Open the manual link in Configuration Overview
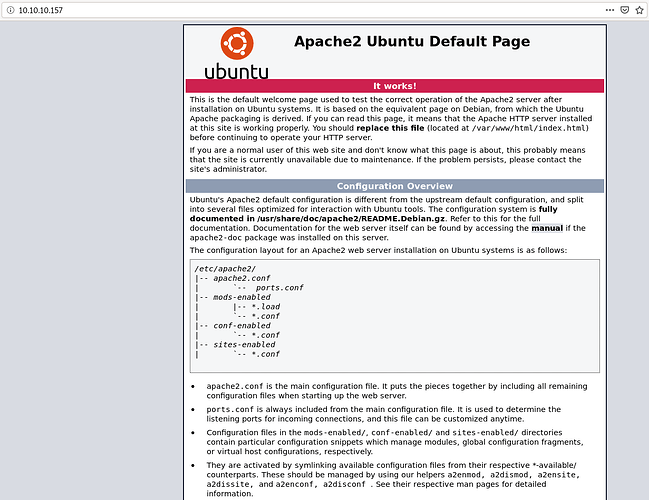The height and width of the screenshot is (500, 649). [x=547, y=228]
